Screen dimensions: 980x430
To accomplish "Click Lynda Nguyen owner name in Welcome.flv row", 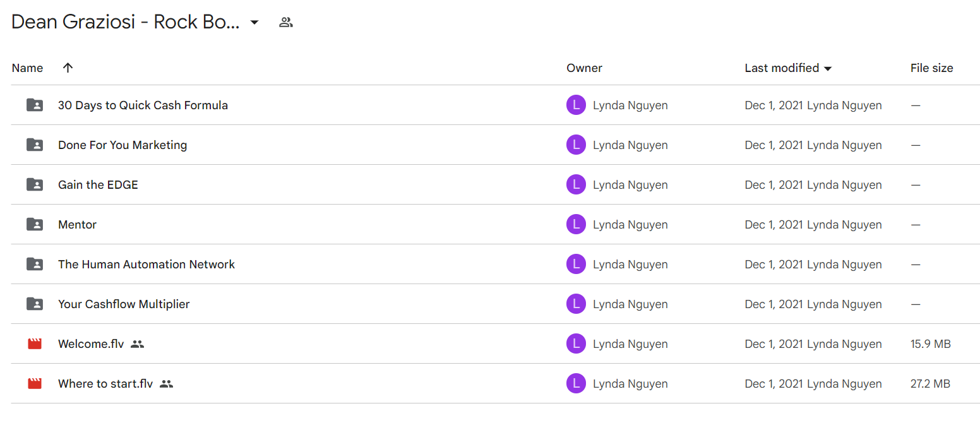I will 630,344.
